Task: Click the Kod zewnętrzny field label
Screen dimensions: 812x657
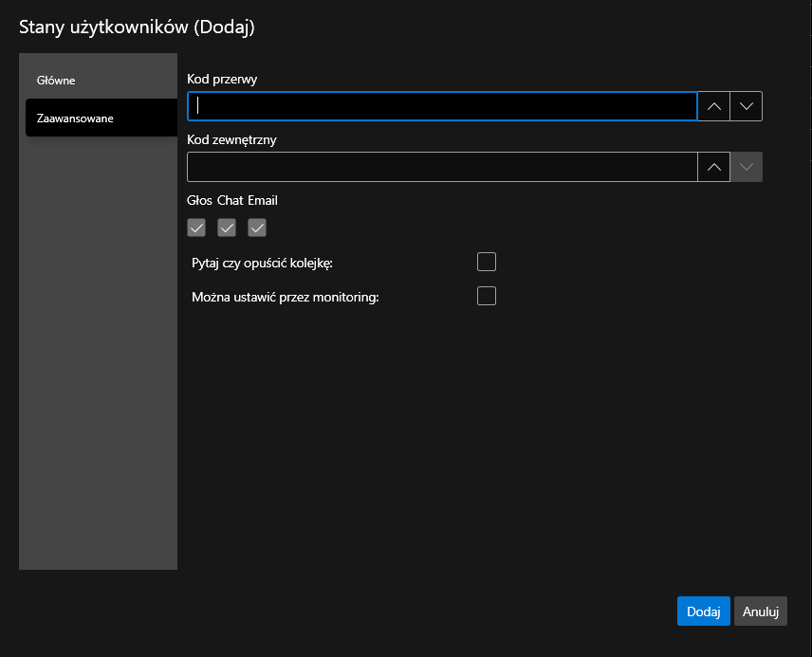Action: click(231, 139)
